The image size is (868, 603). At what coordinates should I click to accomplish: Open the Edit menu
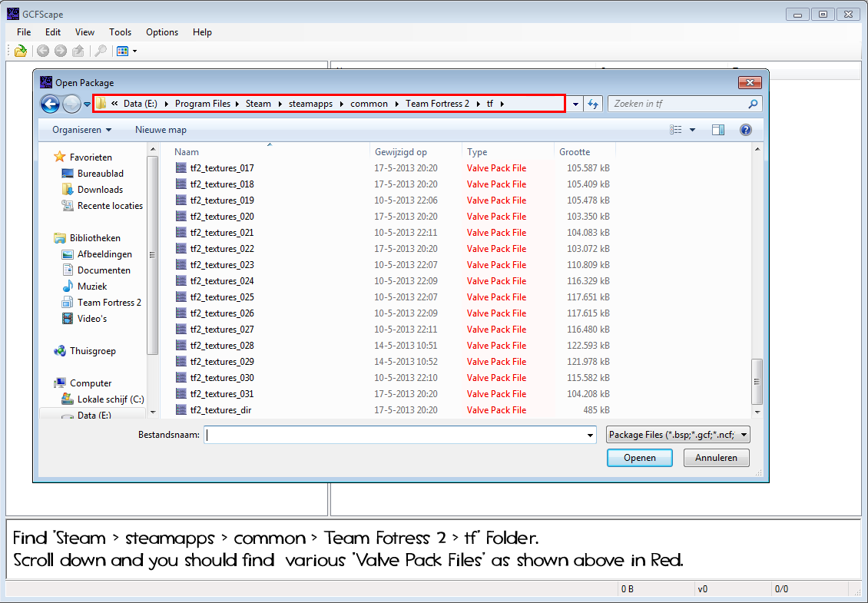tap(53, 32)
